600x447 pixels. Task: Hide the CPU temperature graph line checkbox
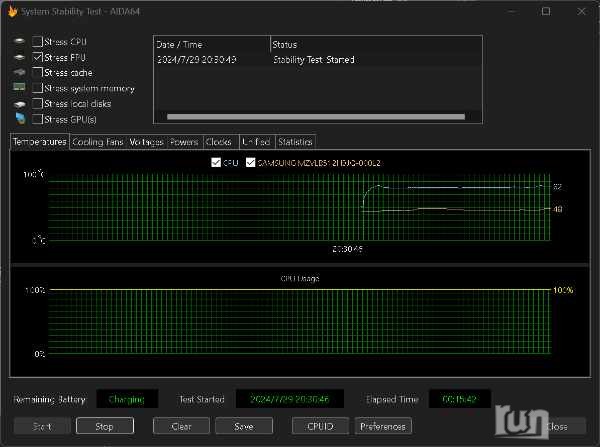[x=216, y=162]
